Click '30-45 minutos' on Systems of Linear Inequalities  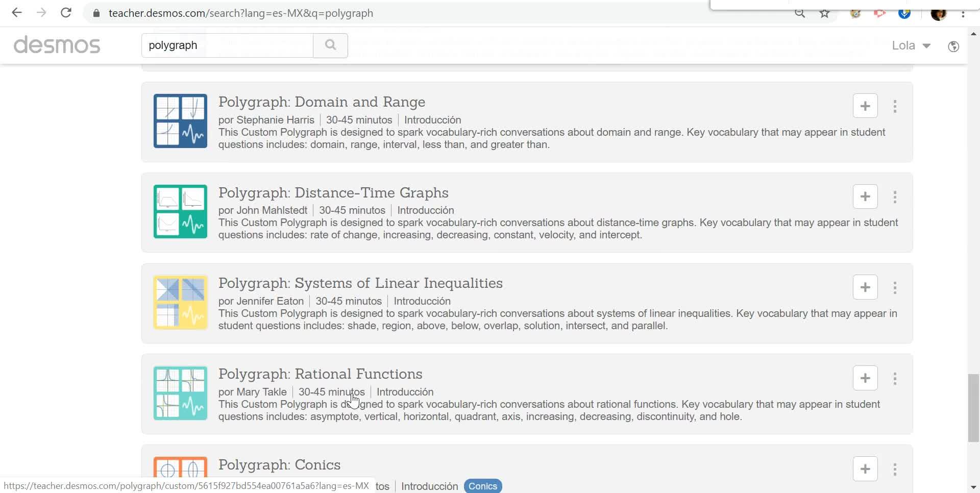coord(349,301)
